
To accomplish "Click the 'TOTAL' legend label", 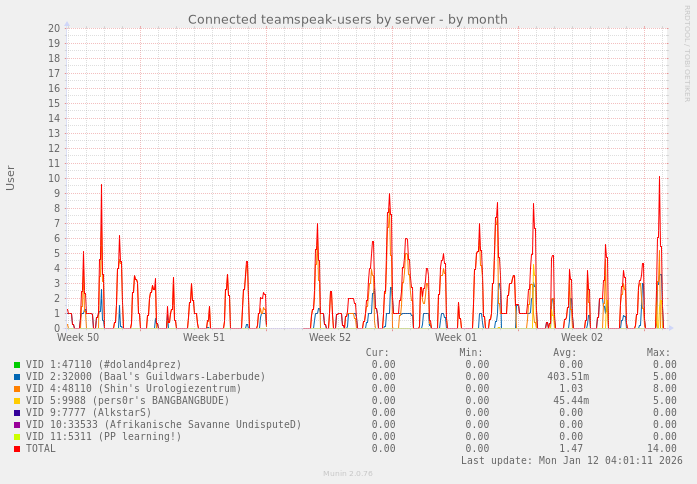I will pos(40,448).
